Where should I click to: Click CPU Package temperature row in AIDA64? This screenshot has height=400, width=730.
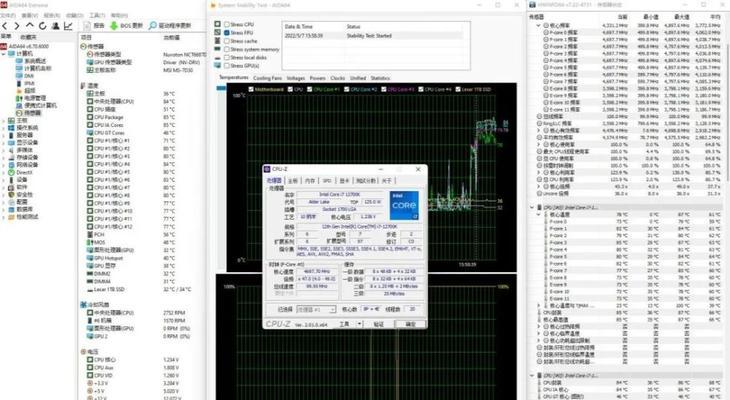click(131, 117)
